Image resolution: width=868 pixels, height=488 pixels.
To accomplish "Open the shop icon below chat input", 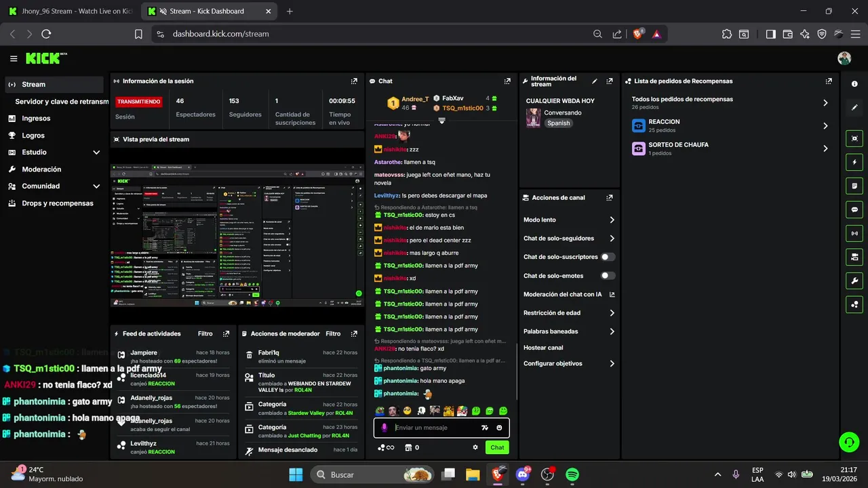I will point(408,447).
